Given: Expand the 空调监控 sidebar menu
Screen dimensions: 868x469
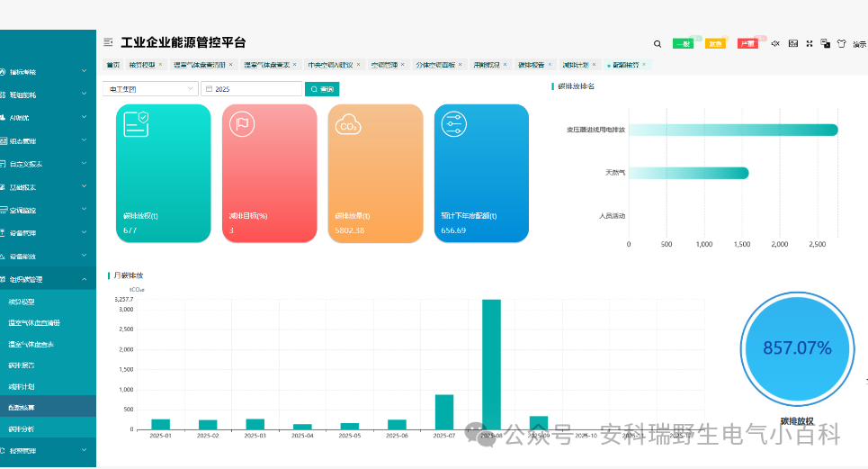Looking at the screenshot, I should pyautogui.click(x=49, y=210).
